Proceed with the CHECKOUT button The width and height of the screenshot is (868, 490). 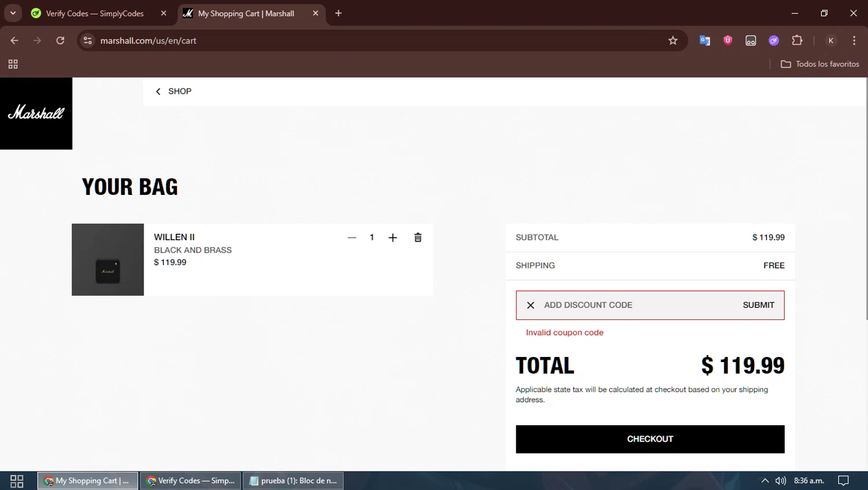tap(650, 439)
